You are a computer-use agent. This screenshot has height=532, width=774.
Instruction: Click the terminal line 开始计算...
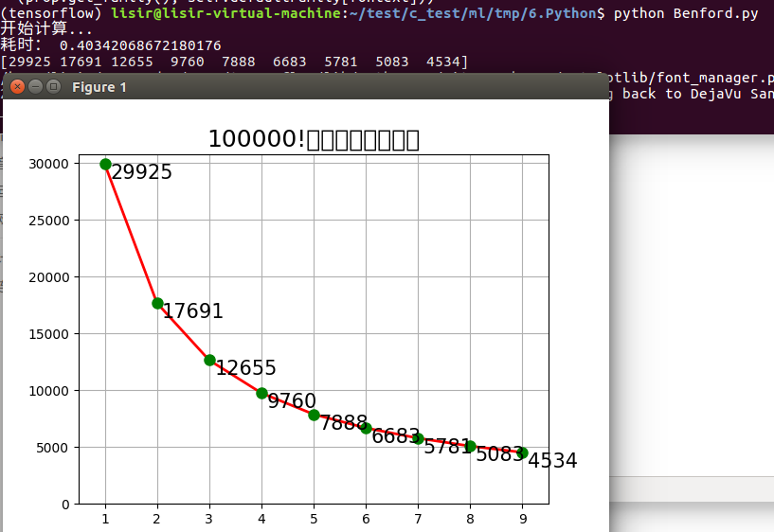pyautogui.click(x=45, y=28)
